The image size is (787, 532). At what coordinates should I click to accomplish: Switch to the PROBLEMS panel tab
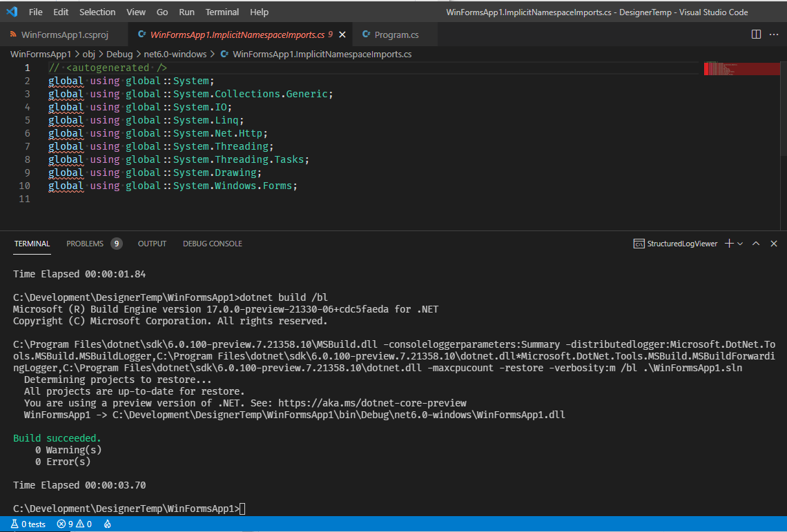pos(85,244)
